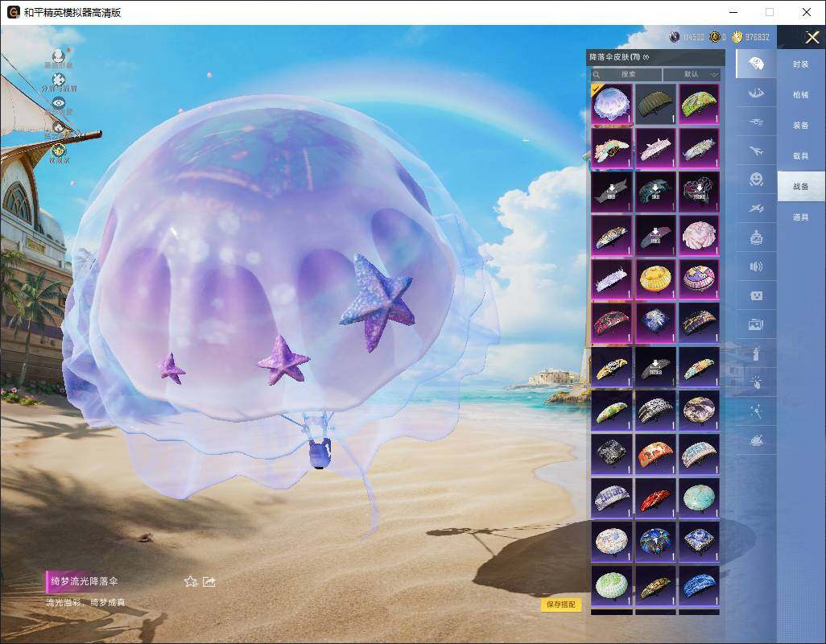The image size is (826, 644).
Task: Open the helicopter category icon
Action: point(756,122)
